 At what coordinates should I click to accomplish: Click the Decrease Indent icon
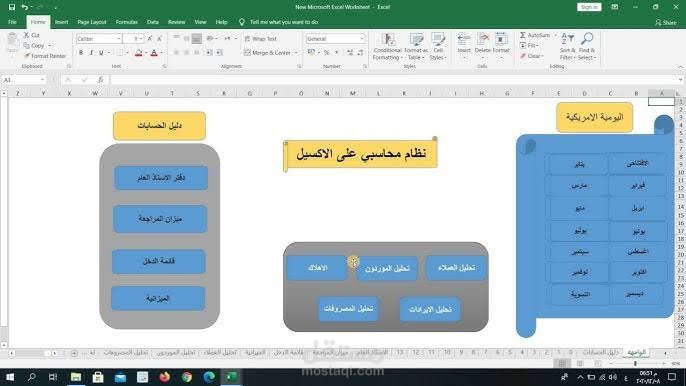click(x=210, y=53)
